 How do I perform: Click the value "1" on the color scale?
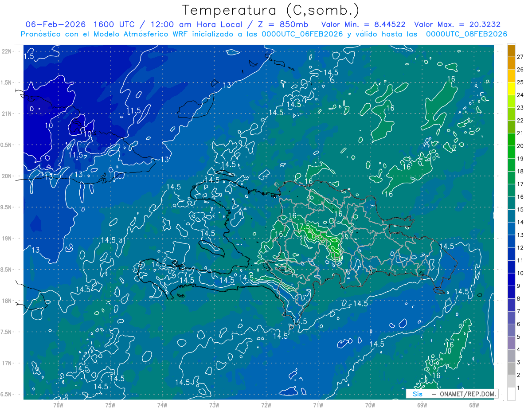[519, 388]
